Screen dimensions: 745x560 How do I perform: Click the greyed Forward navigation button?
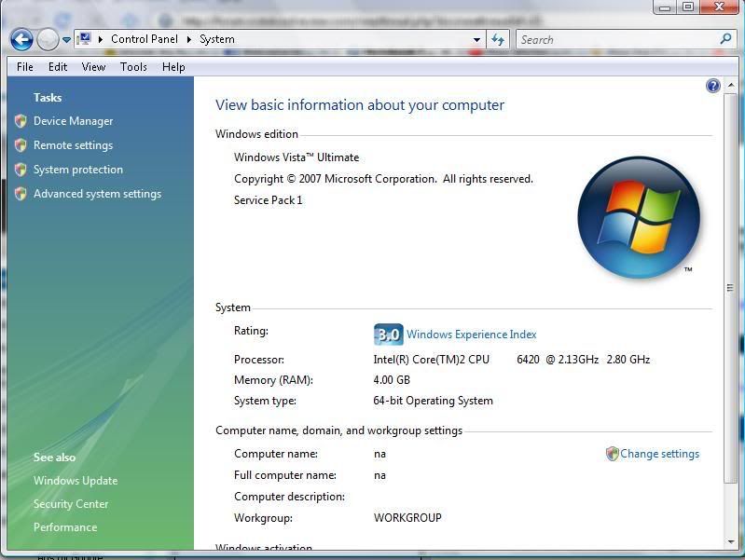(x=48, y=39)
